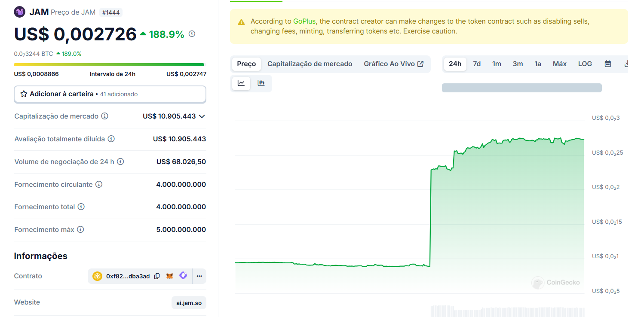This screenshot has height=317, width=644.
Task: Open the calendar date range picker
Action: pos(608,64)
